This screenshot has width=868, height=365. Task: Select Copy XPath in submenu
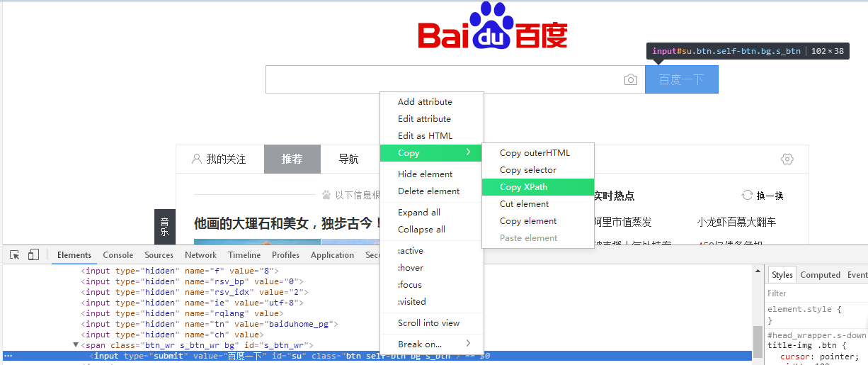[538, 187]
